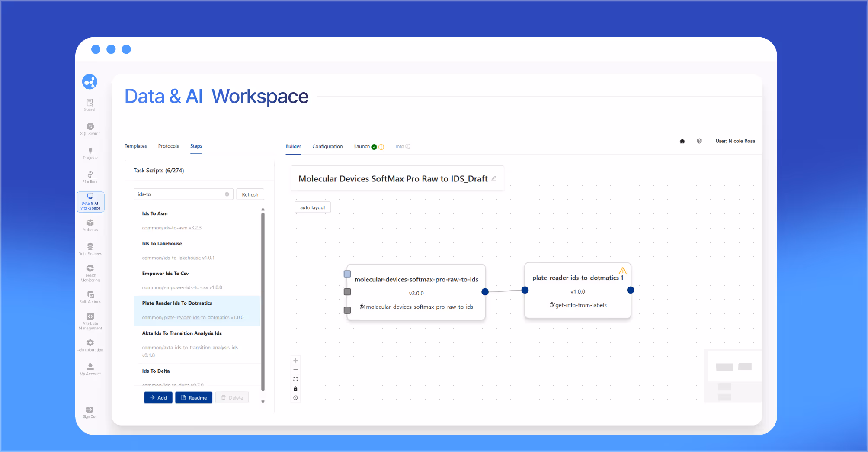Open Health Monitoring in the sidebar

[x=90, y=273]
